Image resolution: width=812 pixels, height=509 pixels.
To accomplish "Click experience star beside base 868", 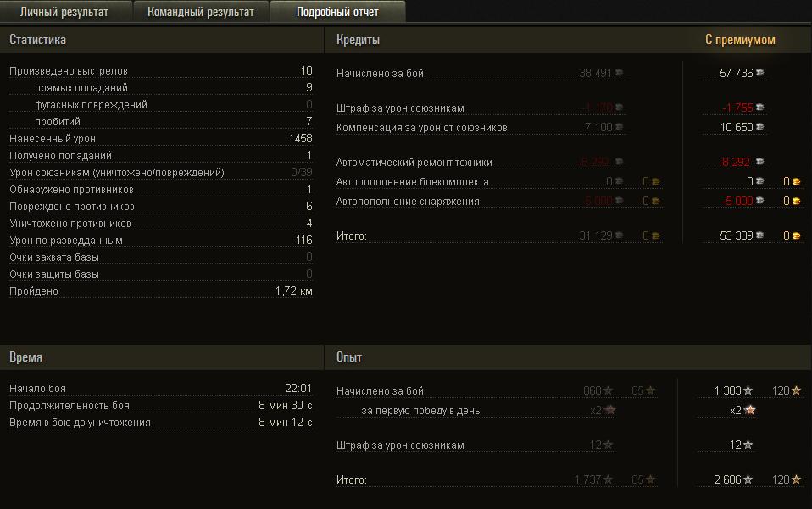I will point(608,390).
